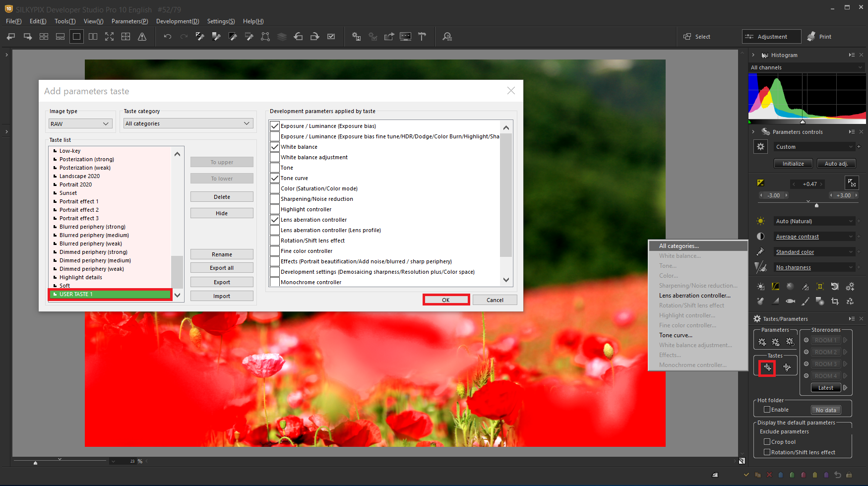Activate single preview display mode icon
This screenshot has width=868, height=486.
[76, 37]
